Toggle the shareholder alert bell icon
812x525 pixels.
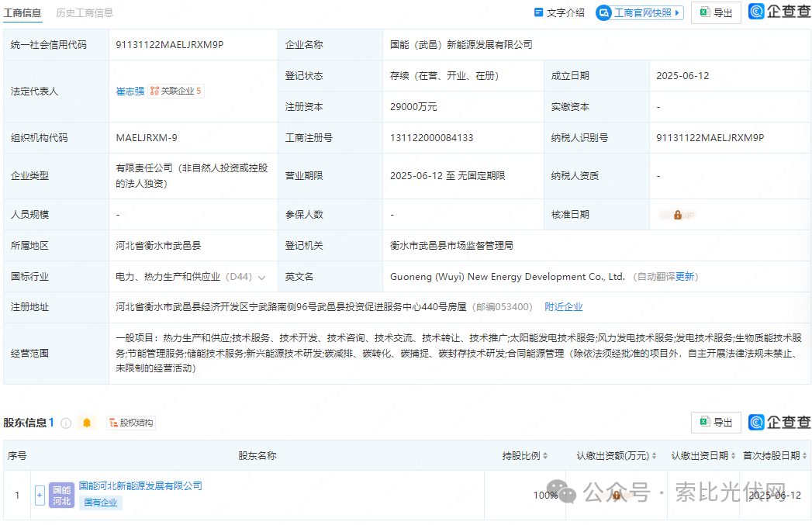point(87,423)
